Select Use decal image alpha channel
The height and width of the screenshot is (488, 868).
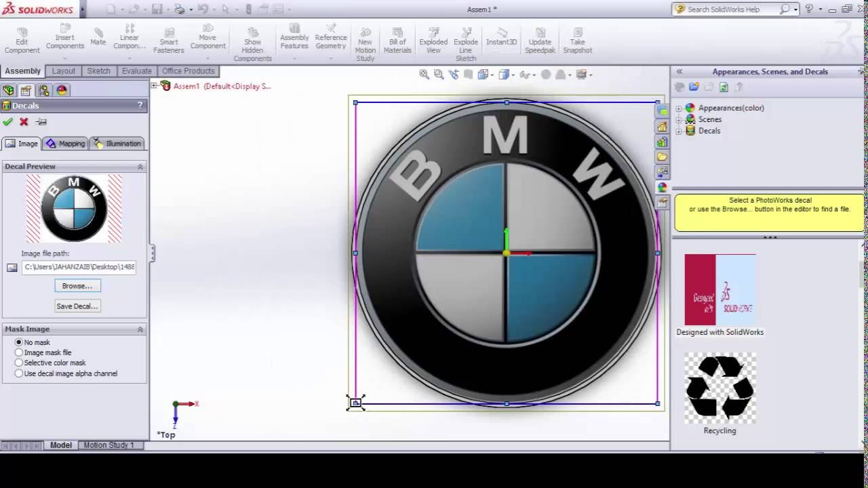coord(19,373)
